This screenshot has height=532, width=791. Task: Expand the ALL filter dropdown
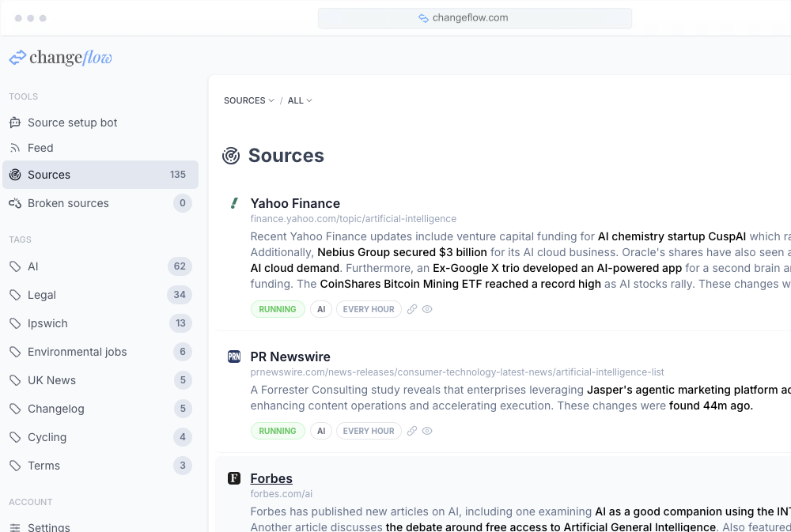coord(299,100)
